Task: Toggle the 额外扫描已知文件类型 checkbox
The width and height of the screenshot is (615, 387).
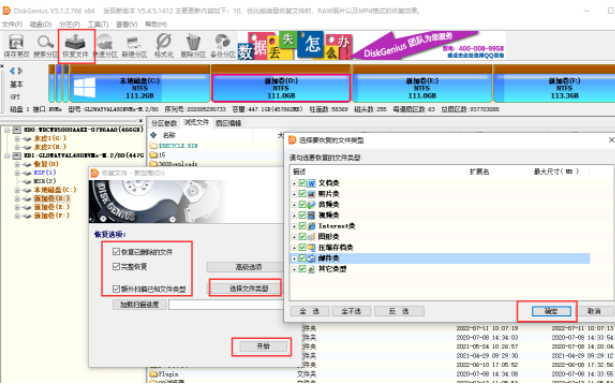Action: pyautogui.click(x=116, y=289)
